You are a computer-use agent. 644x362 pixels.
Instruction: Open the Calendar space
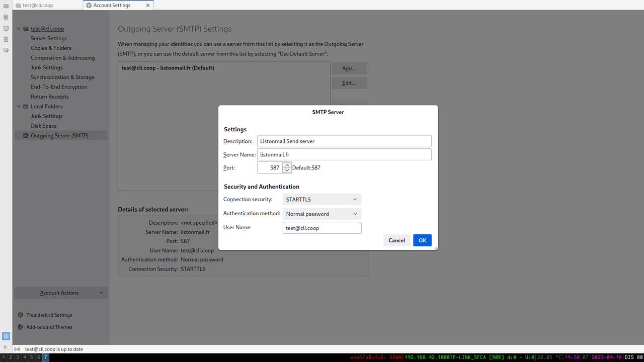6,28
